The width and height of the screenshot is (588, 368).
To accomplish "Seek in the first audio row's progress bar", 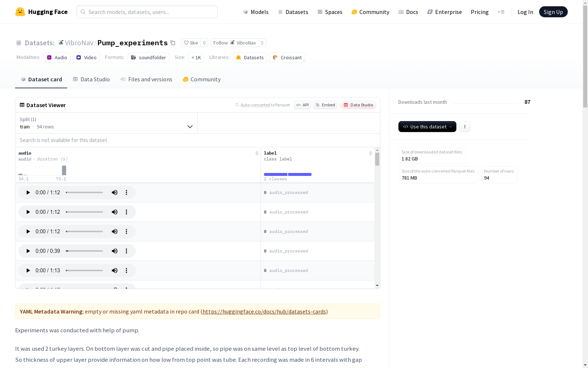I will [85, 192].
